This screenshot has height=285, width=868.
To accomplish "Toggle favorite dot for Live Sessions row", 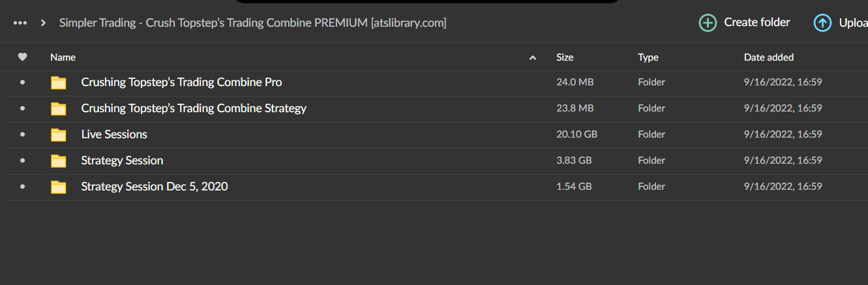I will [23, 134].
